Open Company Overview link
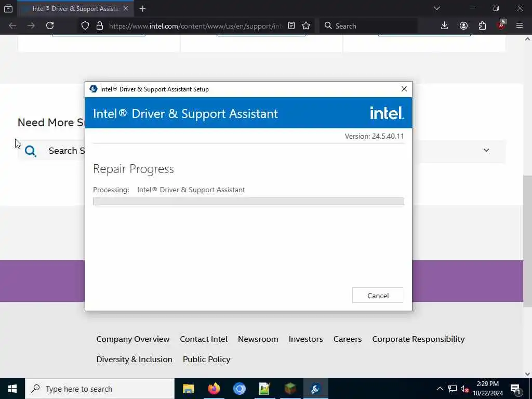Image resolution: width=532 pixels, height=399 pixels. pos(132,339)
